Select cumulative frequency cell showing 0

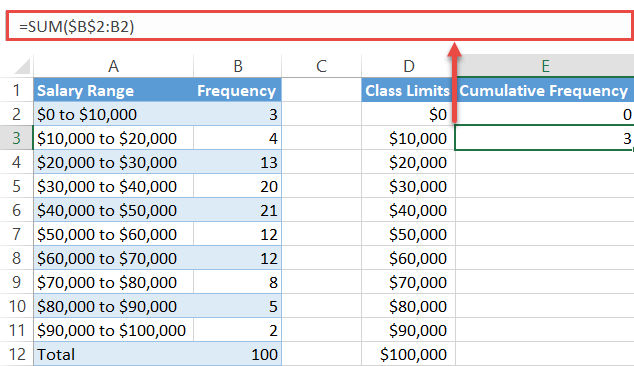545,114
